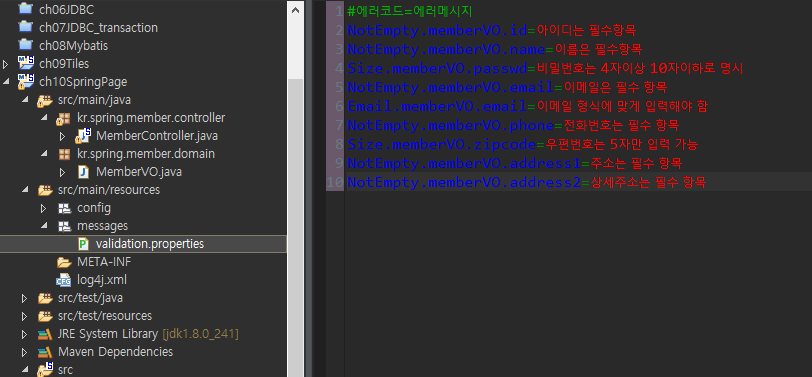Click the src/test/resources folder icon
812x377 pixels.
point(45,316)
